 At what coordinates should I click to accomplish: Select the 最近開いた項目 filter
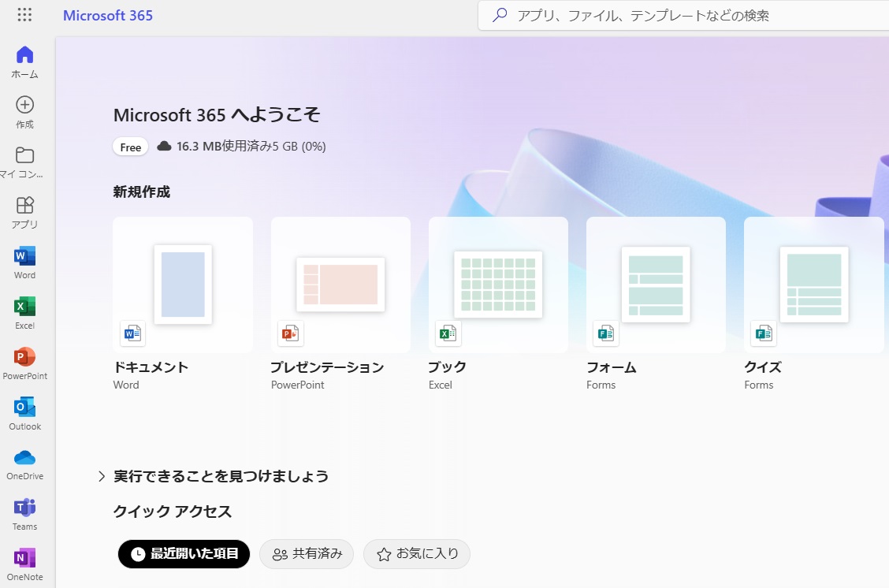point(184,554)
